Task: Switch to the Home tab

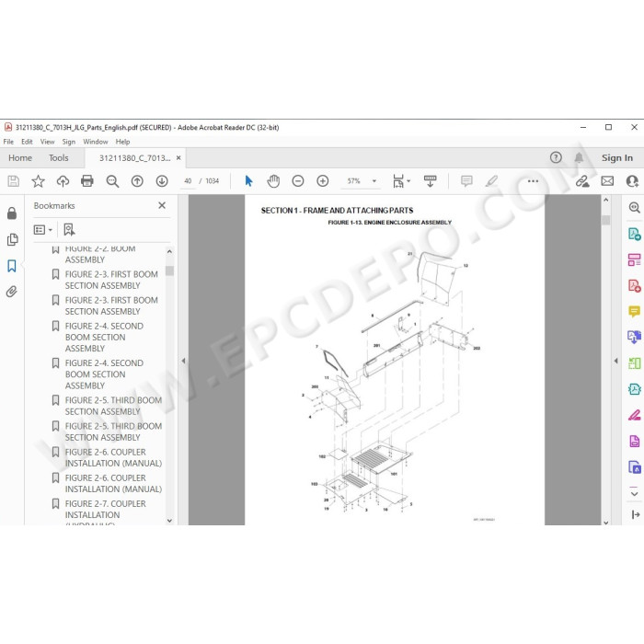Action: [x=20, y=157]
